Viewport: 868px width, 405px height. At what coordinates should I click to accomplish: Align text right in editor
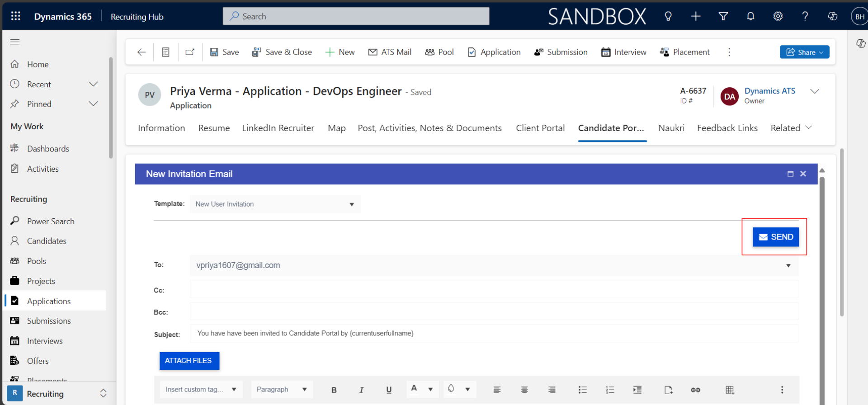coord(552,390)
